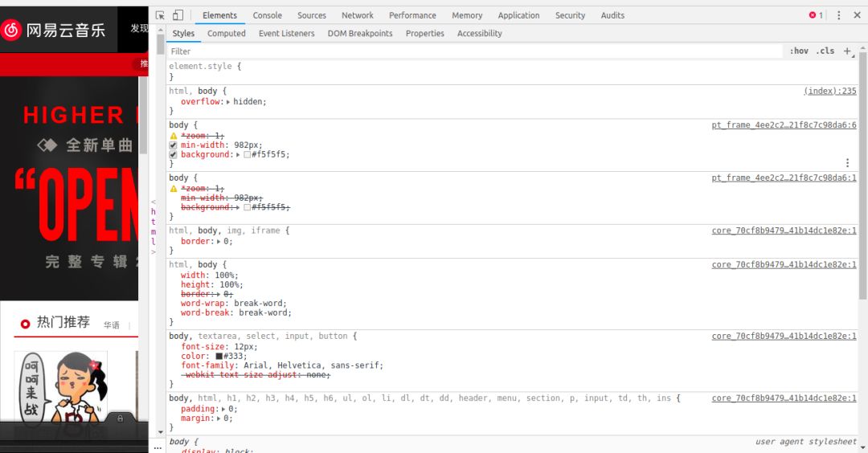Expand background shorthand in first body rule
868x453 pixels.
(x=238, y=155)
